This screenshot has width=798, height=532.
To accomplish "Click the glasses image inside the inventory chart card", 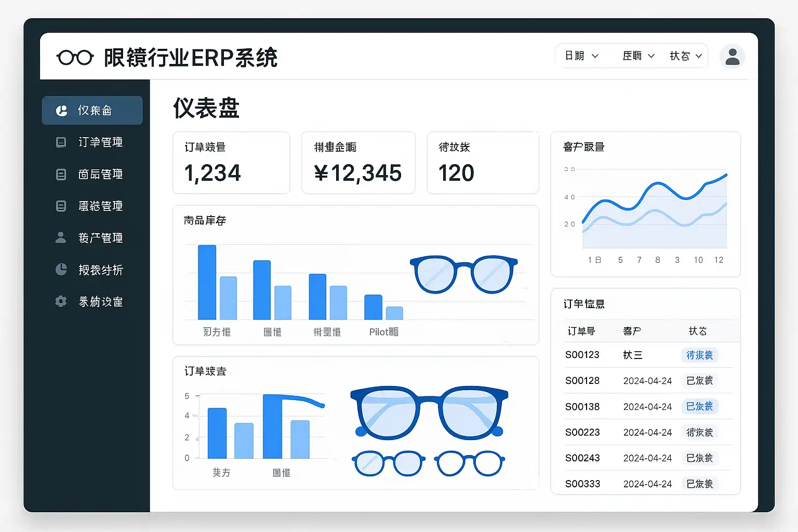I will point(464,274).
